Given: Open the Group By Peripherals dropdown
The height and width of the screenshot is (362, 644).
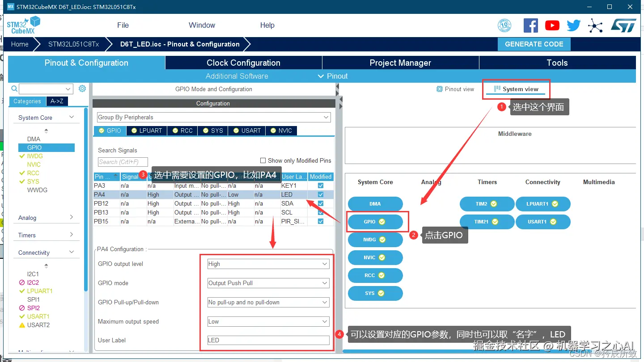Looking at the screenshot, I should 213,117.
